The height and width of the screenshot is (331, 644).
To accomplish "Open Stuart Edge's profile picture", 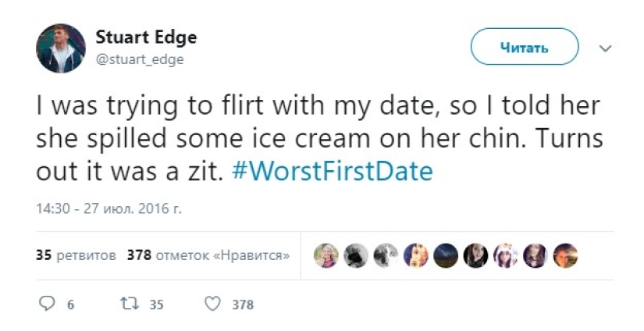I will point(60,48).
